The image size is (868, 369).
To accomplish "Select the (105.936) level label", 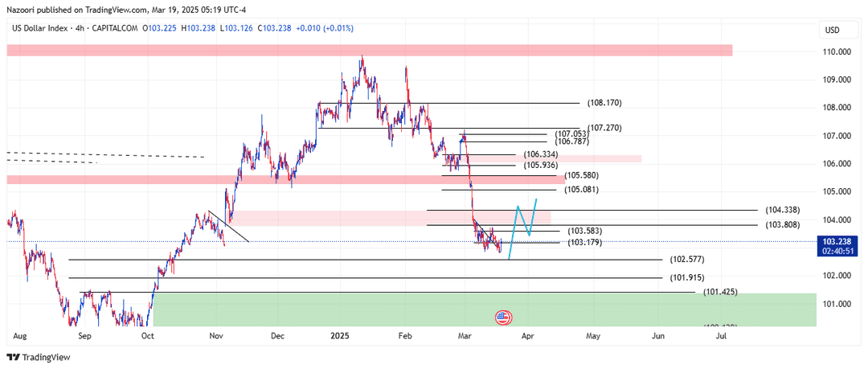I will click(539, 165).
